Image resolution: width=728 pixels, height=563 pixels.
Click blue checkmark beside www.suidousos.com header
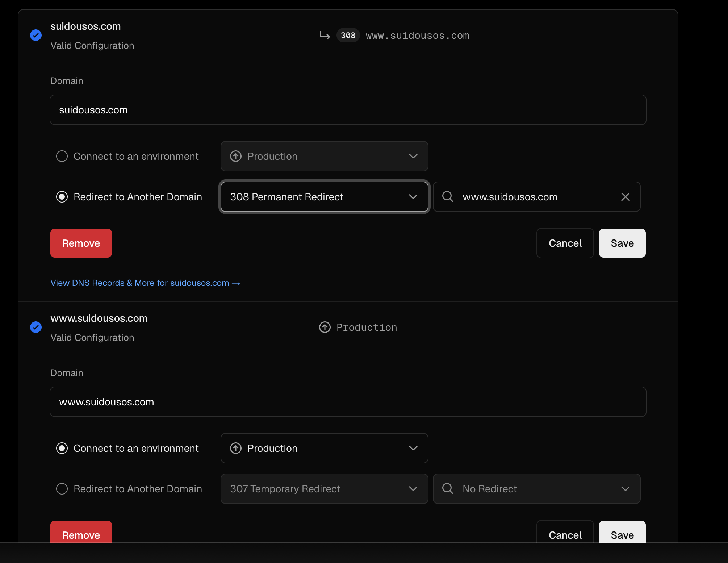coord(36,327)
